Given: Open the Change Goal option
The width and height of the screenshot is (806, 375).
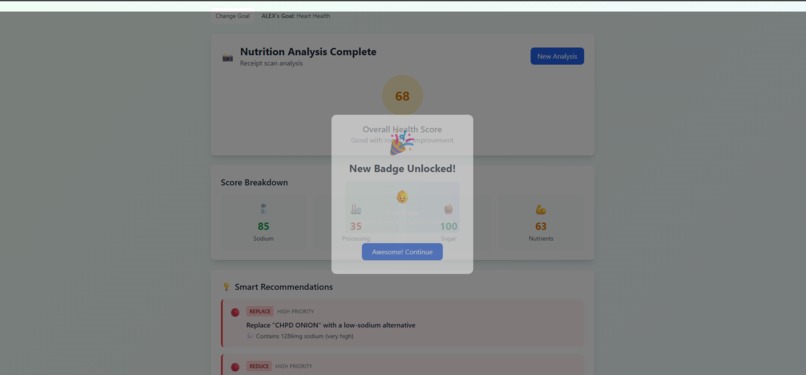Looking at the screenshot, I should [232, 16].
